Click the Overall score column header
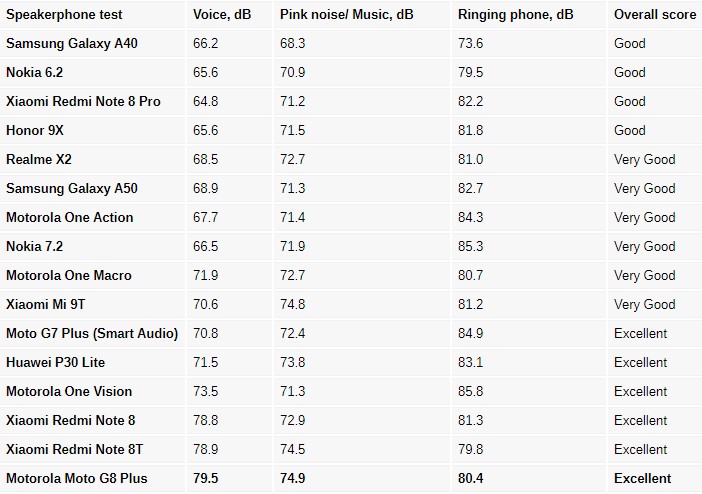Screen dimensions: 702x494 pyautogui.click(x=655, y=15)
